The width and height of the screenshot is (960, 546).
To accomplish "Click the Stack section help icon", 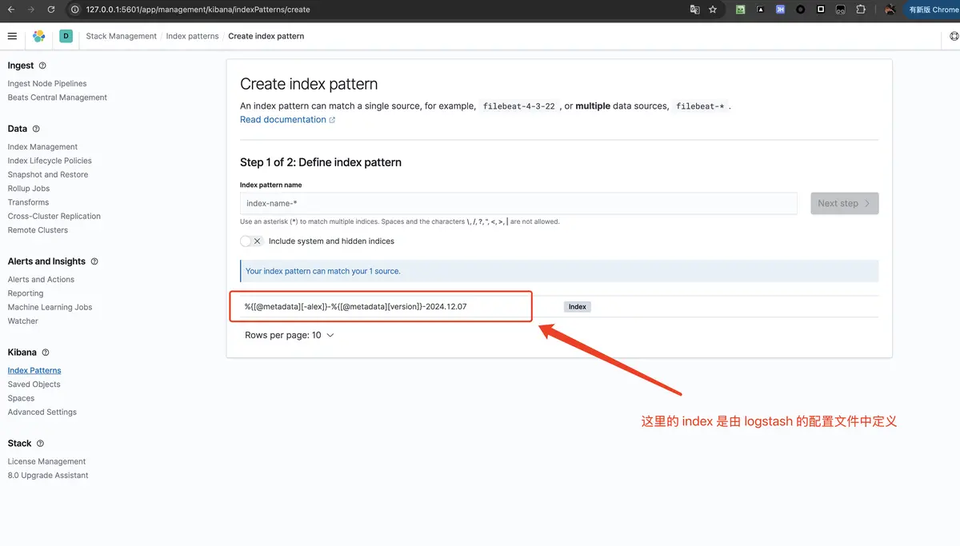I will click(x=40, y=443).
